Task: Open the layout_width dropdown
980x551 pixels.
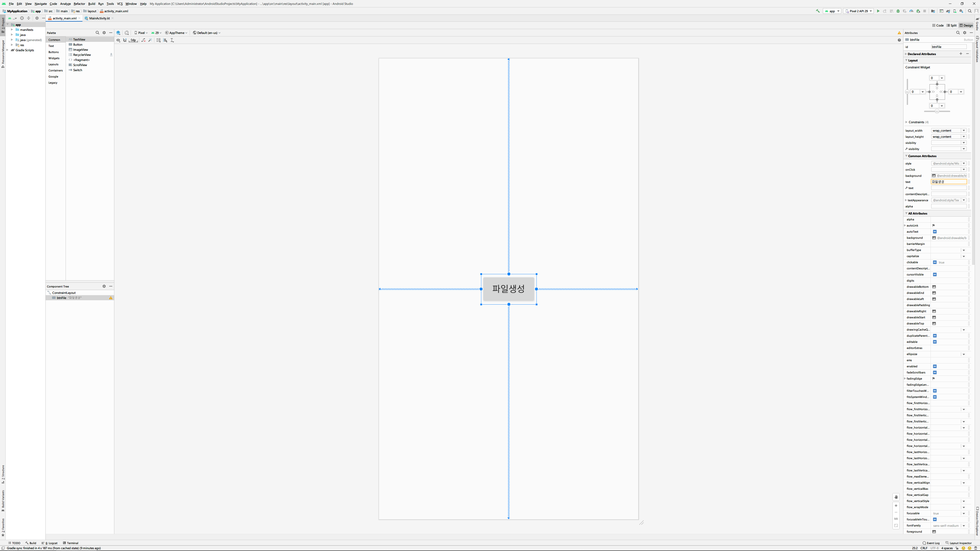Action: click(964, 130)
